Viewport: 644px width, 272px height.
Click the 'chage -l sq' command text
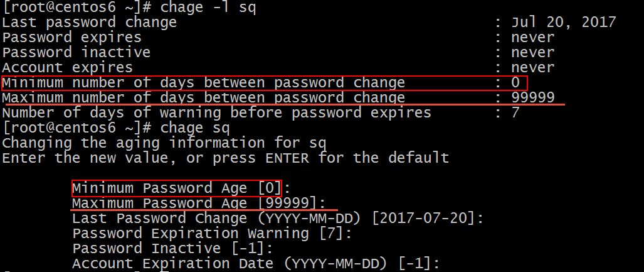[208, 7]
